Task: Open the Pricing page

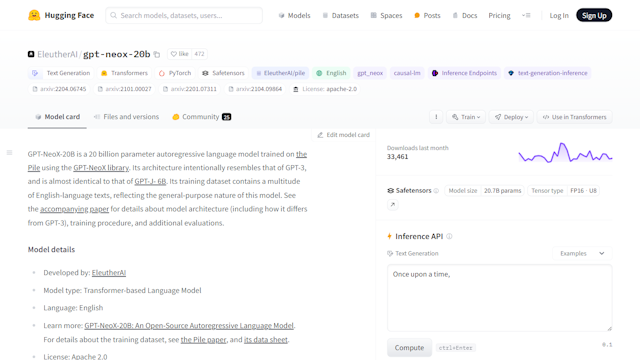Action: pyautogui.click(x=499, y=16)
